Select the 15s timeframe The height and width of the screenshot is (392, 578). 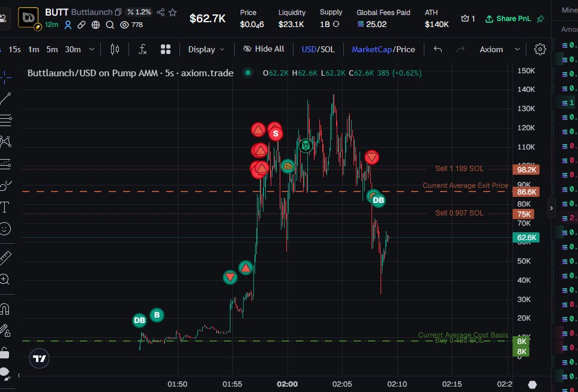pyautogui.click(x=15, y=49)
